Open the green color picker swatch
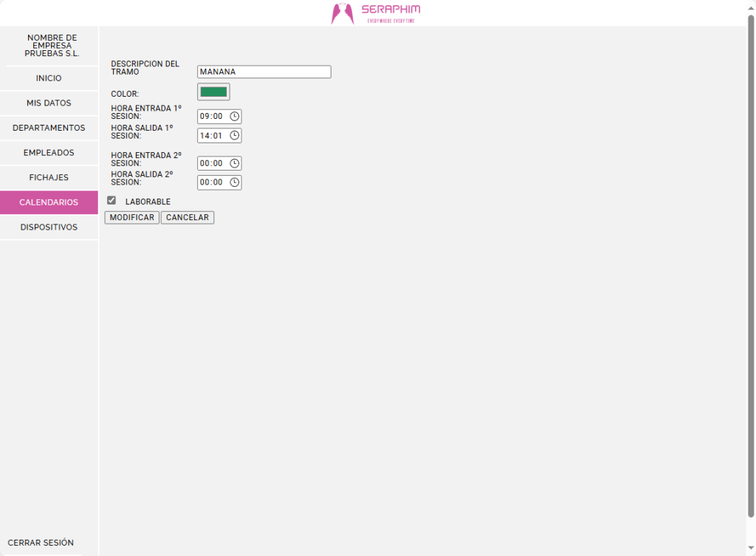Image resolution: width=756 pixels, height=556 pixels. (213, 92)
